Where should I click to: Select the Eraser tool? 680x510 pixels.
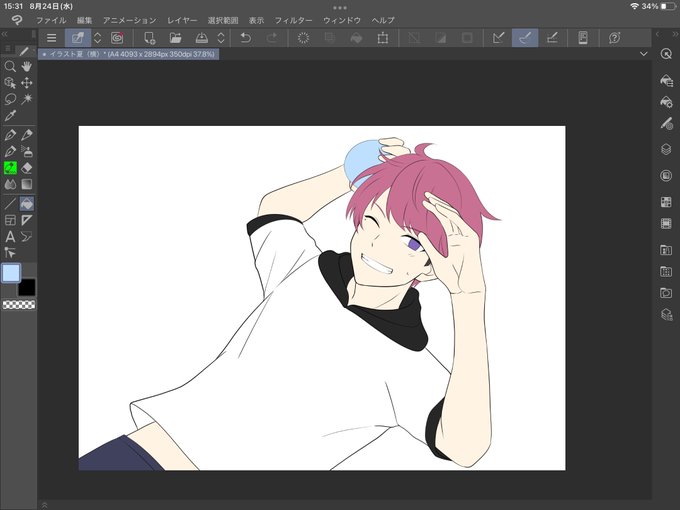(27, 168)
